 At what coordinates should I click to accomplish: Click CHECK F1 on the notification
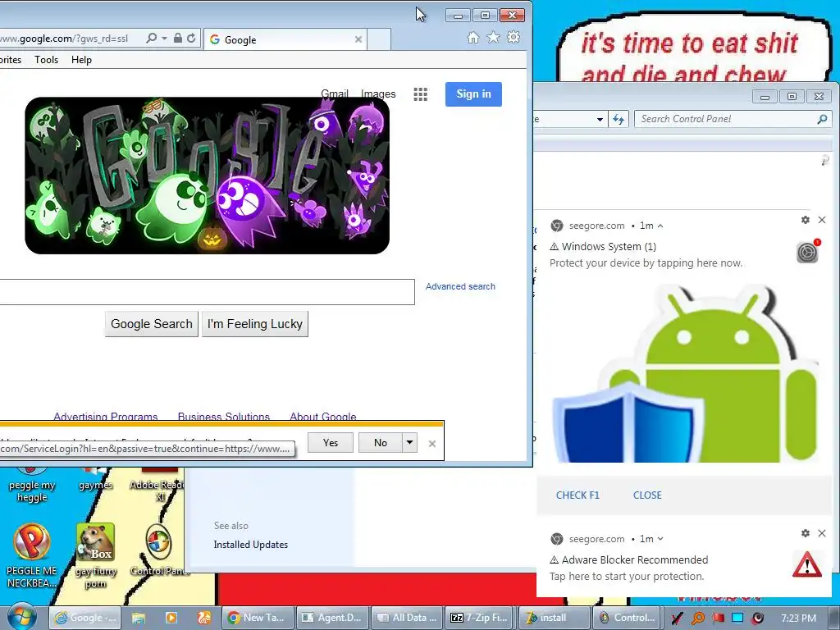click(577, 495)
